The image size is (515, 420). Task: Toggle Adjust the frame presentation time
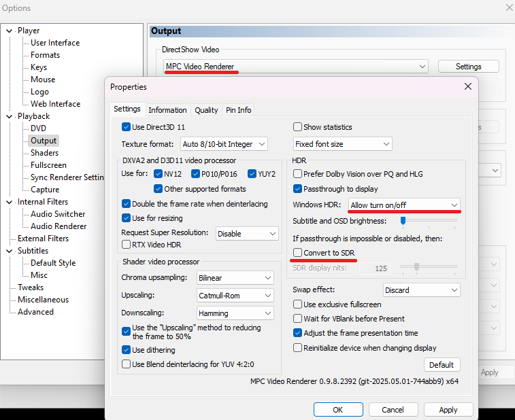297,333
